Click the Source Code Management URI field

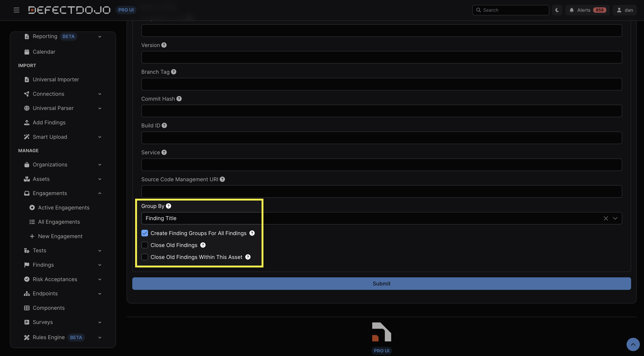pyautogui.click(x=382, y=191)
